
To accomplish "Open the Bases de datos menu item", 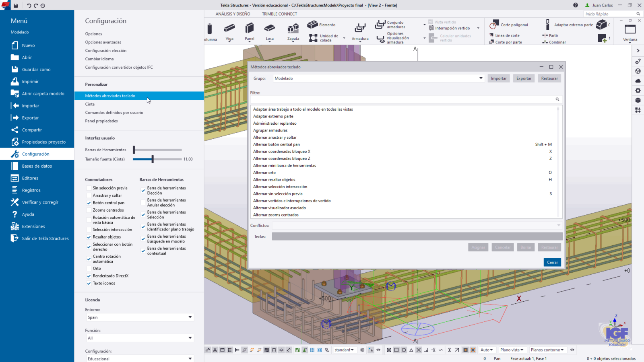I will pos(37,166).
